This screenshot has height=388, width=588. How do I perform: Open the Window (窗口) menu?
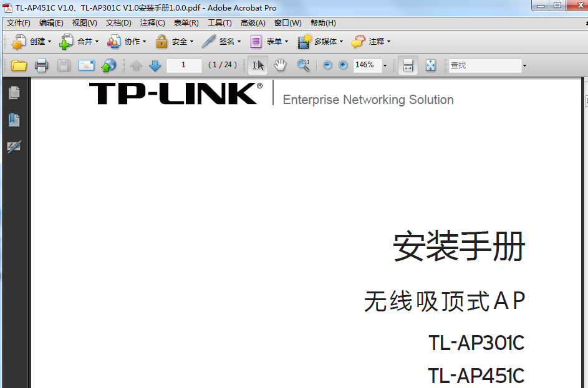288,23
